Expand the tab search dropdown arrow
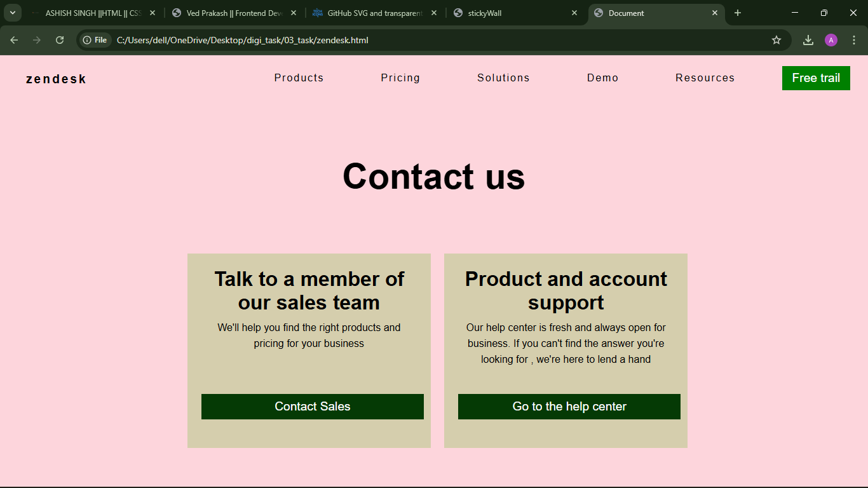Image resolution: width=868 pixels, height=488 pixels. [12, 13]
